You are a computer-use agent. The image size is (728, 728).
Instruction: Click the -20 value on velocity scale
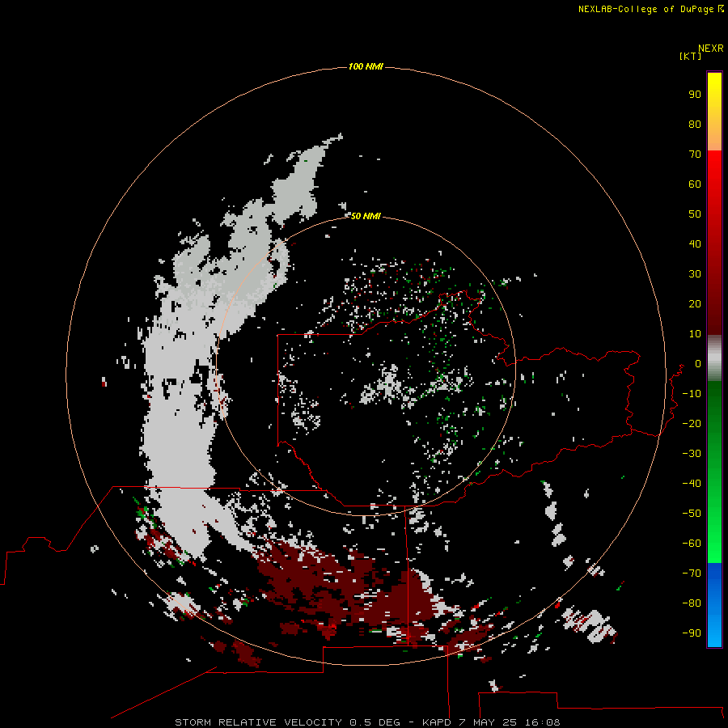coord(692,423)
